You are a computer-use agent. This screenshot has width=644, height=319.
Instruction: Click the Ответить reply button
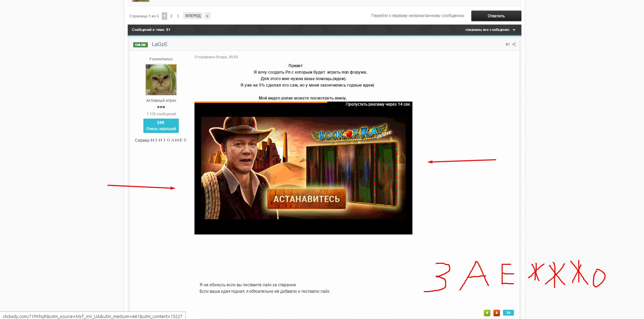[x=496, y=16]
